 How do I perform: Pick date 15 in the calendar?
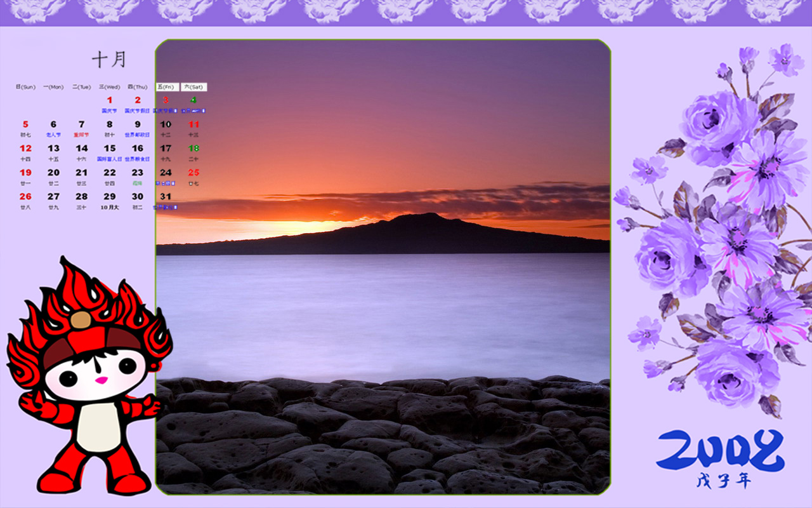point(109,149)
